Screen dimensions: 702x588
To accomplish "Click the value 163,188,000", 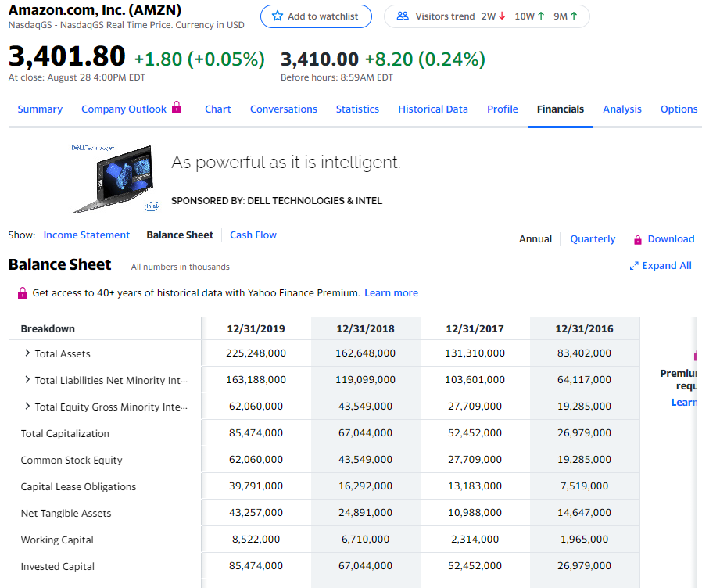I will tap(256, 379).
